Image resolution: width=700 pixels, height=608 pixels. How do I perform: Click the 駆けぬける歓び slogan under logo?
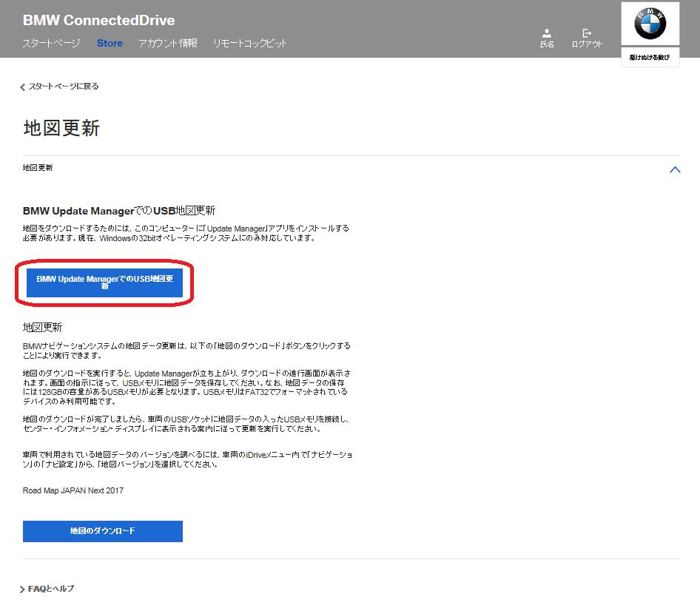coord(650,57)
